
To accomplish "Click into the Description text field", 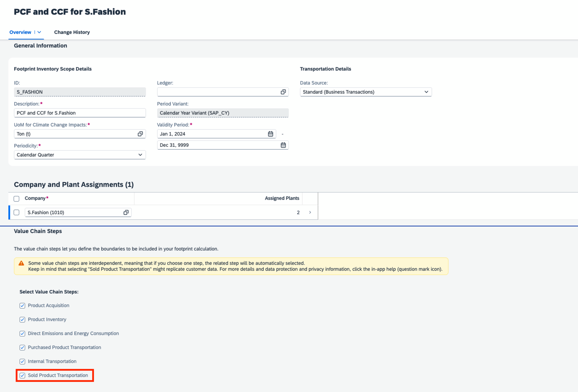I will (79, 113).
